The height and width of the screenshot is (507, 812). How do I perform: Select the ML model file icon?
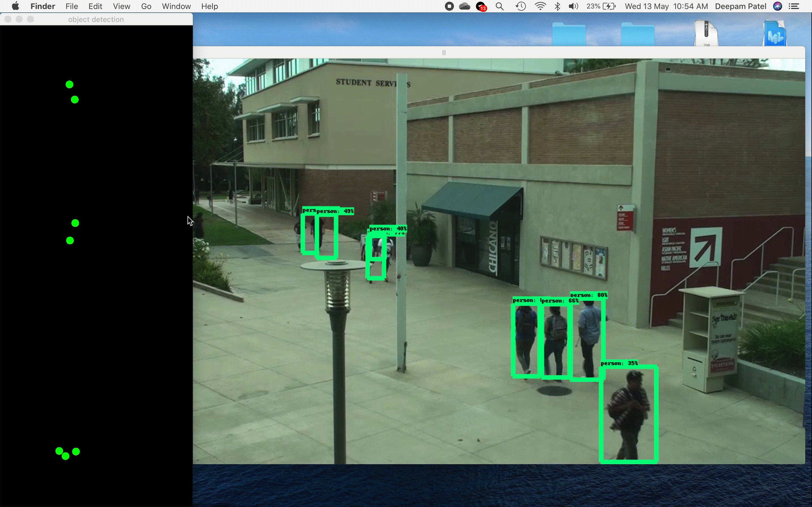tap(775, 34)
